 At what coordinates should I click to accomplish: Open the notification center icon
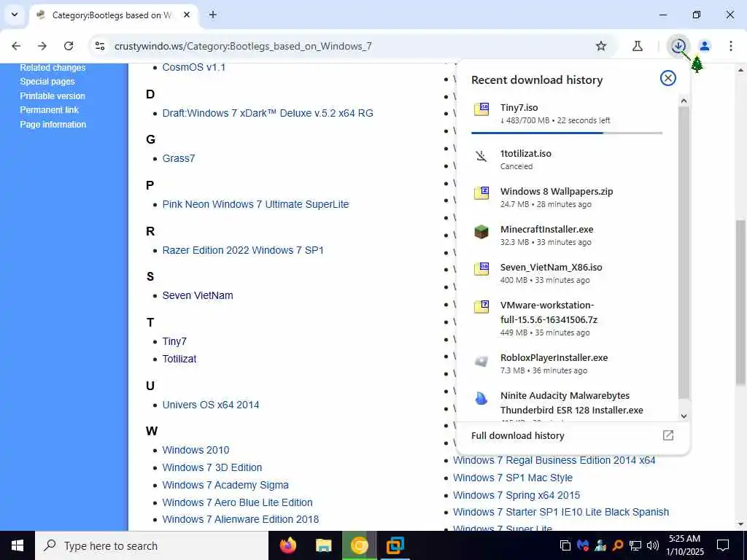pos(723,545)
